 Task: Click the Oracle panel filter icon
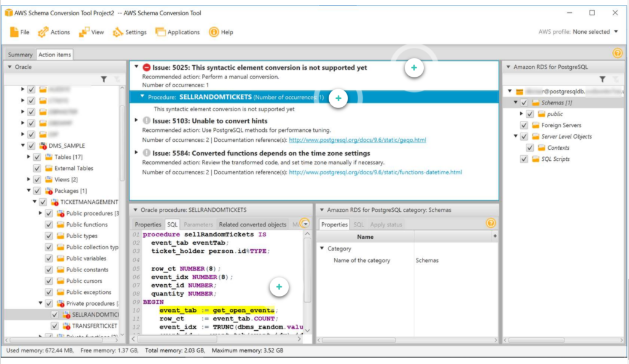104,79
